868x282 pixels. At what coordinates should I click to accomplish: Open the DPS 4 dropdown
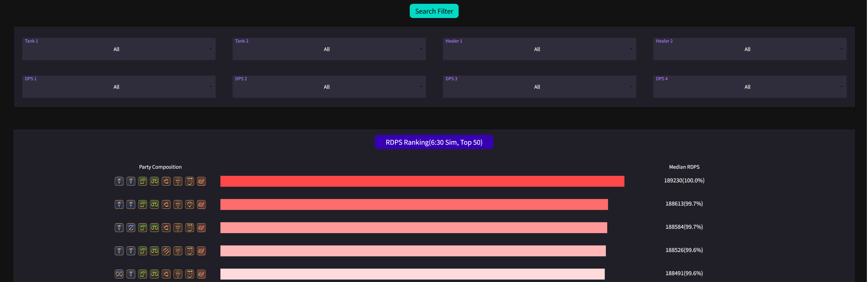click(750, 87)
